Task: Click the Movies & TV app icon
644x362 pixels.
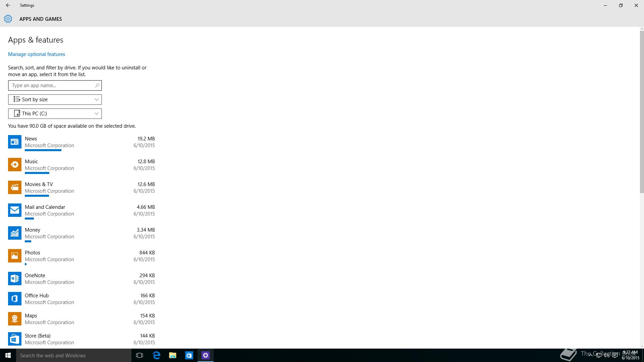Action: click(x=15, y=187)
